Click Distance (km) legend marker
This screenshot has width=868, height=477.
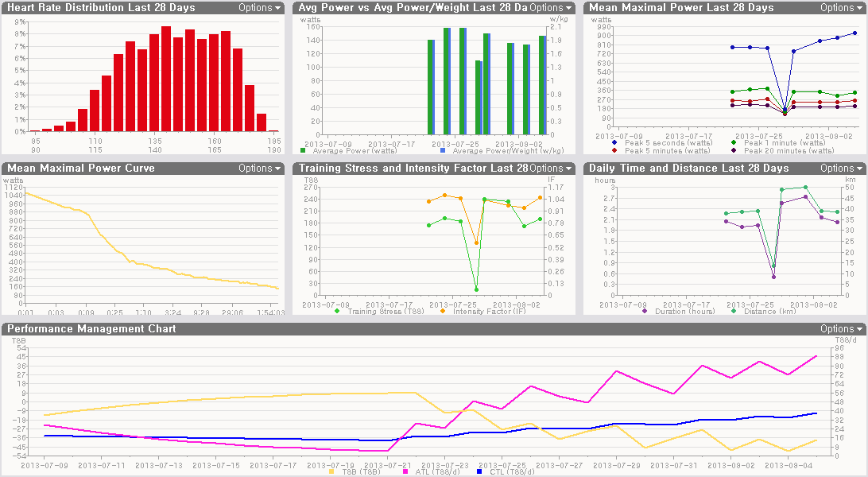[x=734, y=311]
